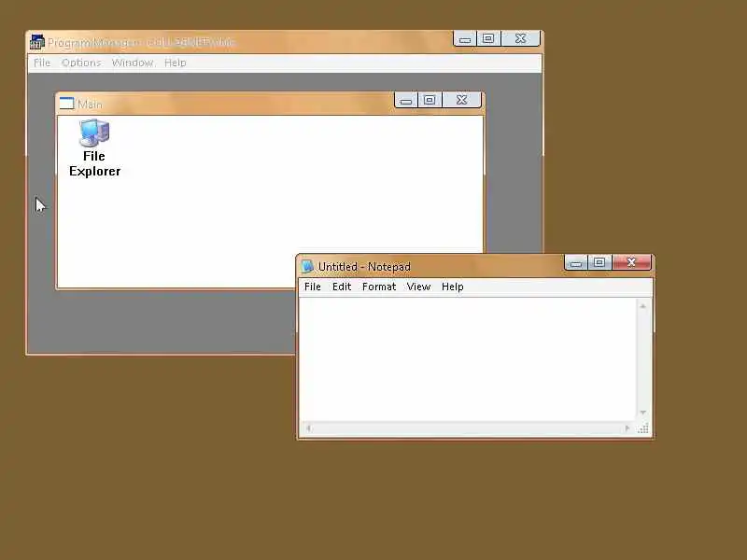
Task: Maximize the Main group window
Action: coord(430,100)
